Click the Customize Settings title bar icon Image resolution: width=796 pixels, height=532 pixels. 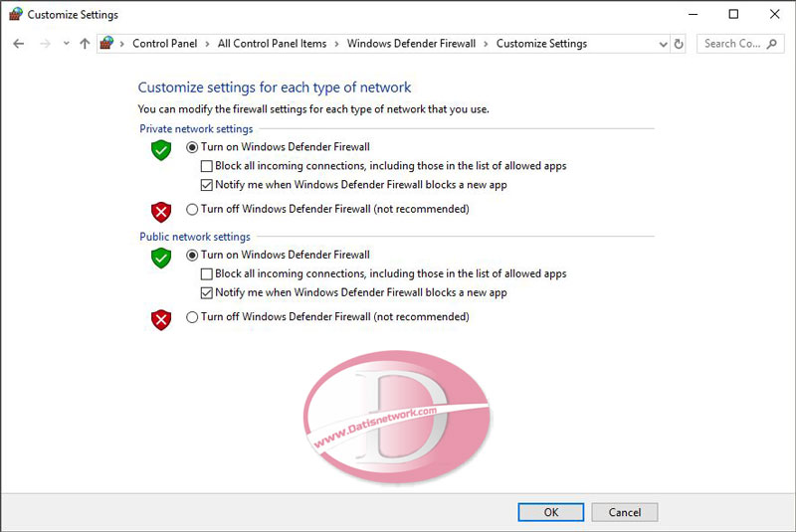point(16,14)
